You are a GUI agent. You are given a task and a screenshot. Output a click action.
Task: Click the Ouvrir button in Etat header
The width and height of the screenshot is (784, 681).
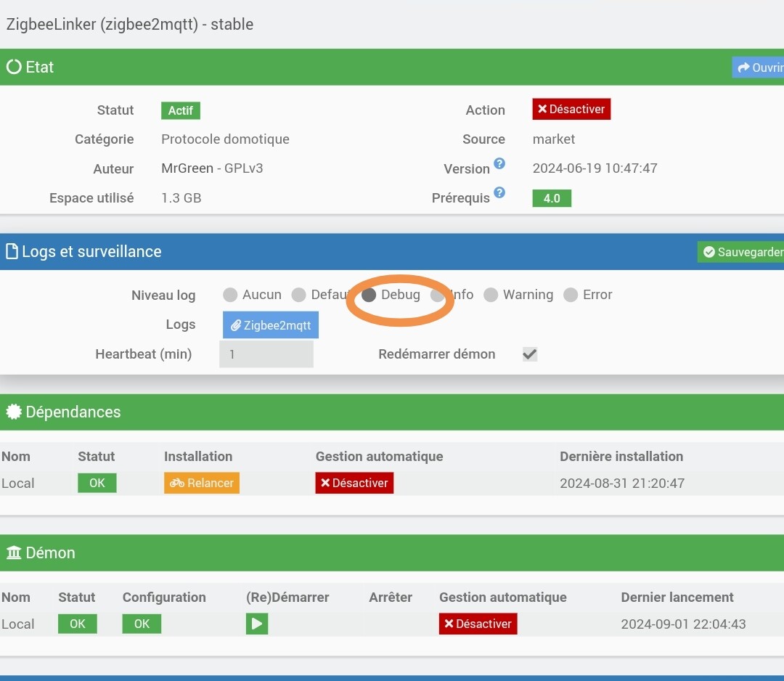(x=758, y=68)
